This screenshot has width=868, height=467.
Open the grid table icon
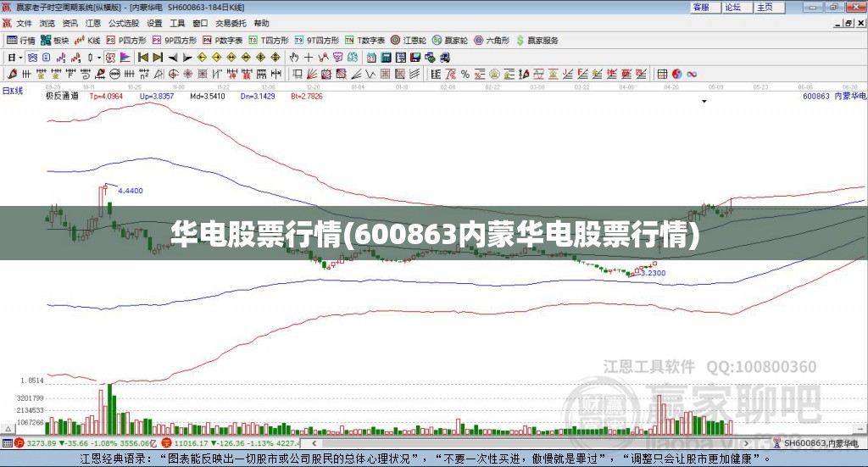[662, 74]
